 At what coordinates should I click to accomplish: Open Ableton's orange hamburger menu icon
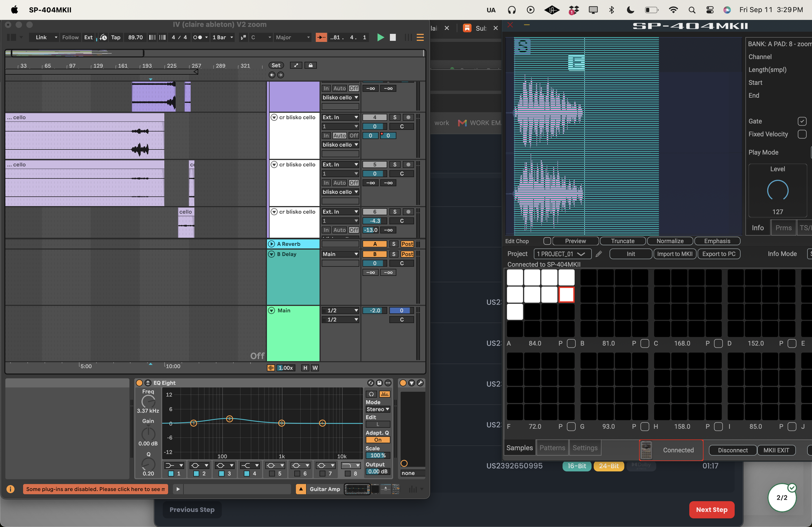tap(420, 38)
